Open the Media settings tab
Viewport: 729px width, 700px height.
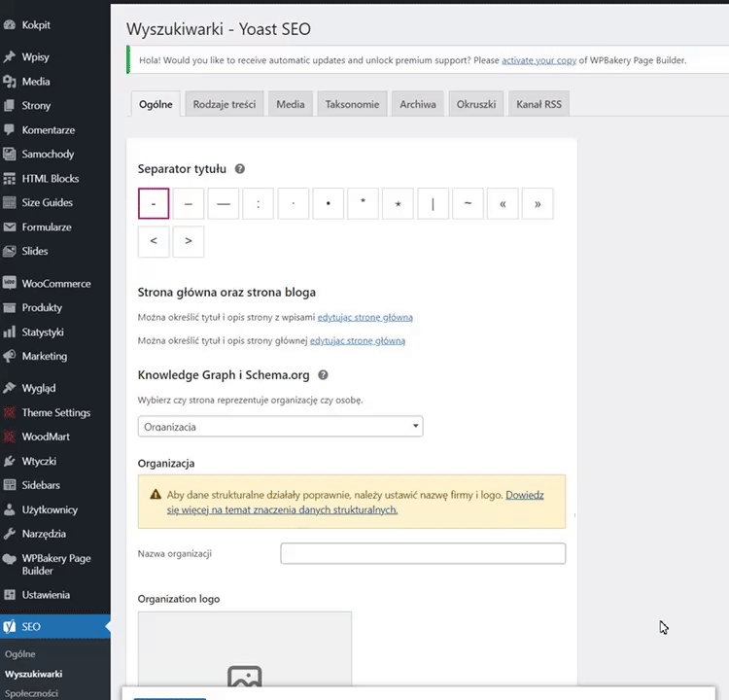tap(291, 104)
